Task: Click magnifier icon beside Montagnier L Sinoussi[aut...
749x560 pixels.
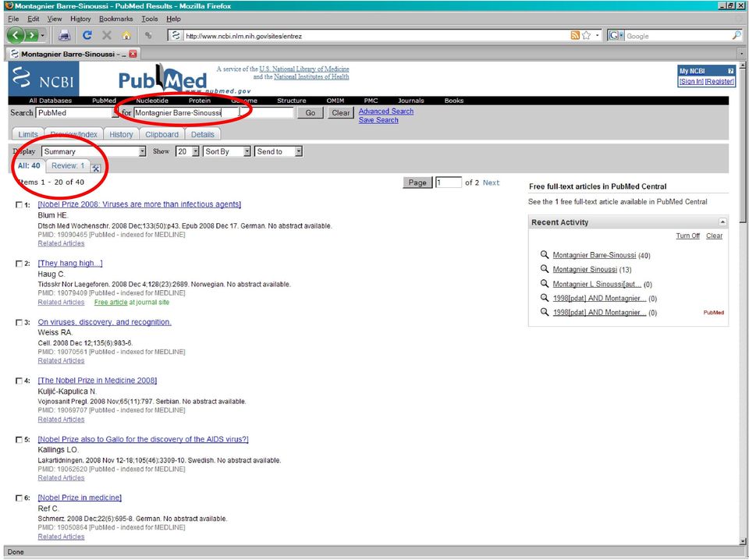Action: point(544,284)
